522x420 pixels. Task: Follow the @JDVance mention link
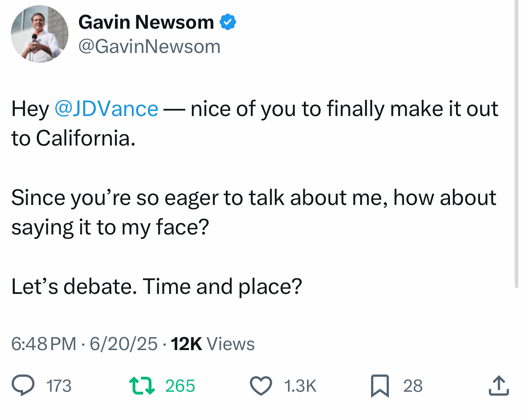(x=106, y=109)
